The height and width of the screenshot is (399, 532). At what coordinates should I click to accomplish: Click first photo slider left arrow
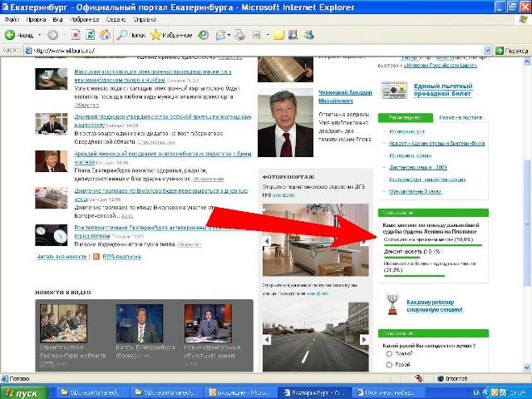point(267,241)
